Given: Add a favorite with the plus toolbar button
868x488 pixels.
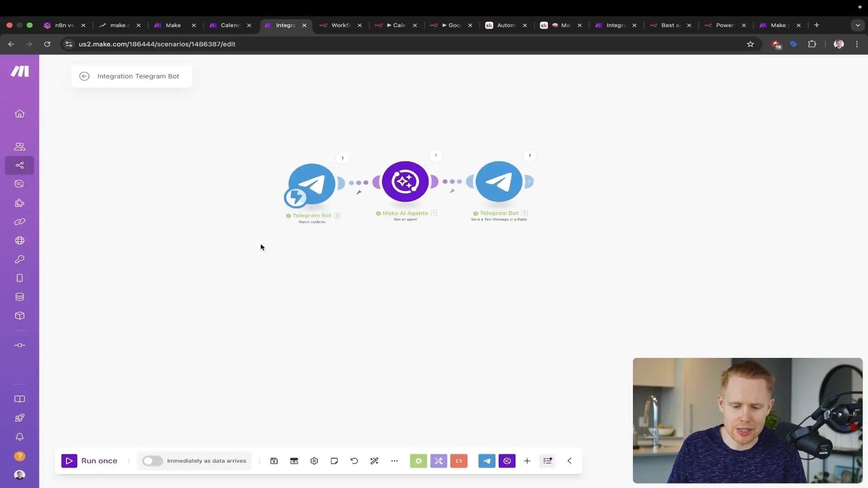Looking at the screenshot, I should click(x=527, y=461).
